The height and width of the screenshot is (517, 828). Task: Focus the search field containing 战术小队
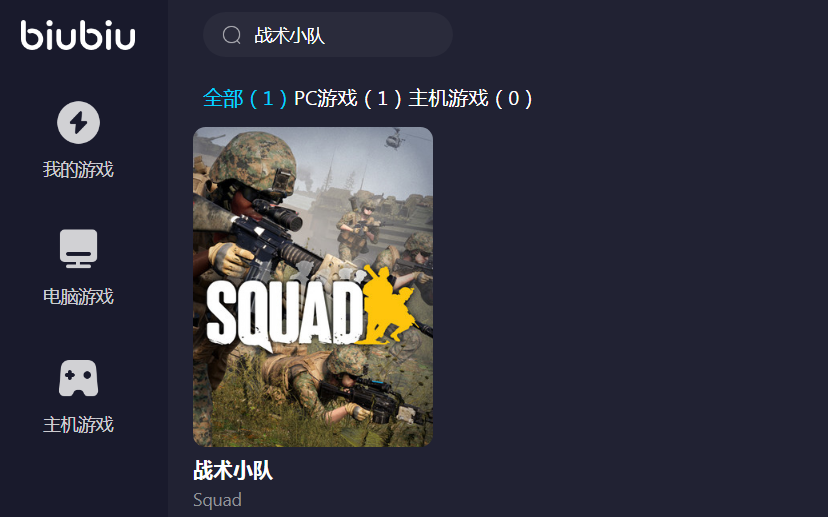[327, 35]
